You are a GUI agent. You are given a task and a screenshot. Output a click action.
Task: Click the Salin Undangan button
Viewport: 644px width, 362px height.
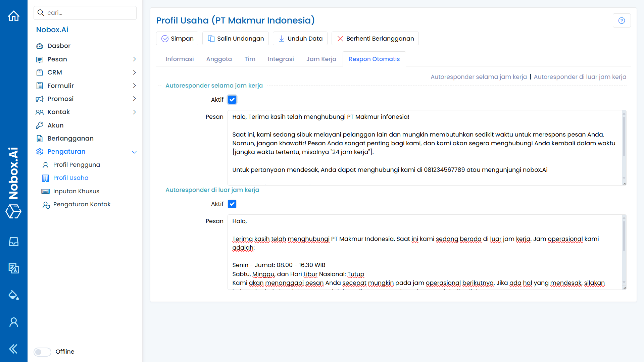pos(235,38)
